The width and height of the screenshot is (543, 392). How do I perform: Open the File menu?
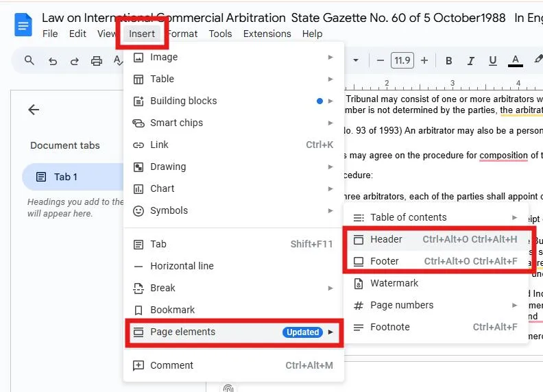click(x=50, y=34)
